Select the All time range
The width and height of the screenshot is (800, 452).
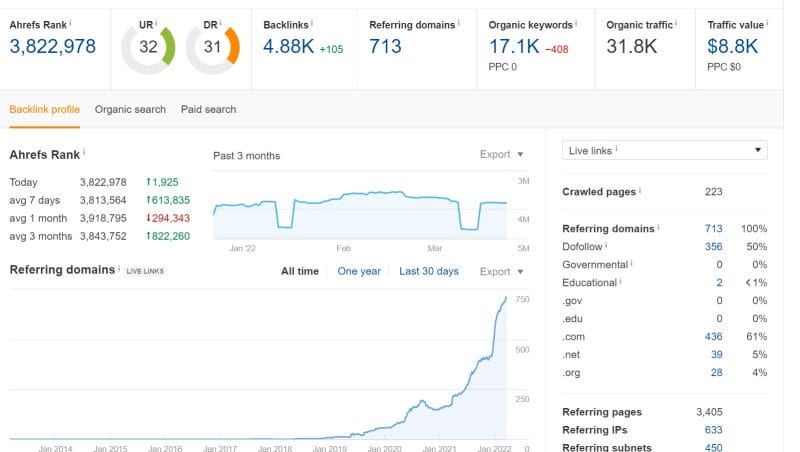pyautogui.click(x=299, y=271)
